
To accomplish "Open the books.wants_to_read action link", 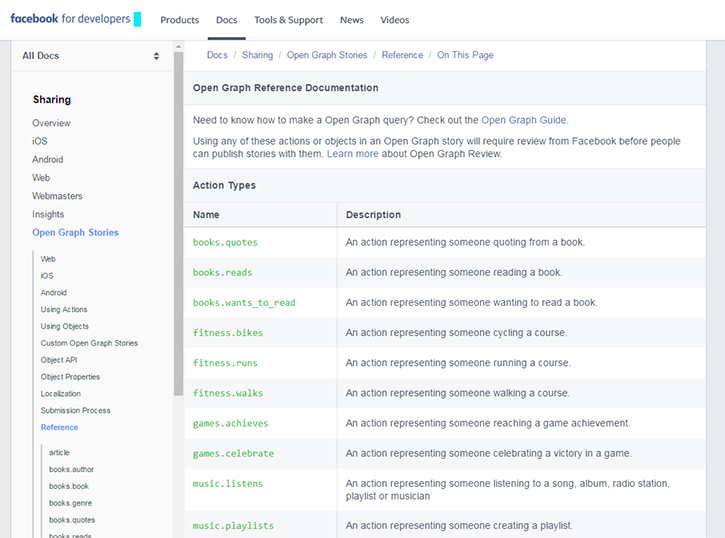I will click(244, 303).
